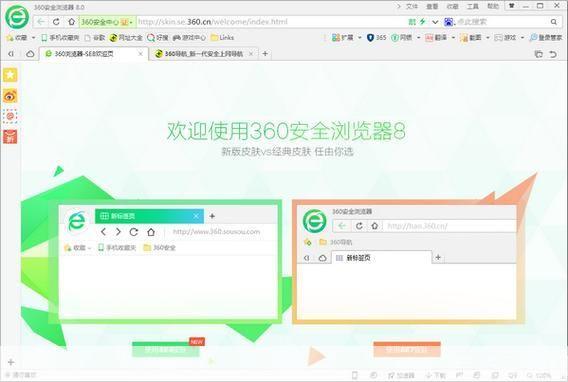Close the 360导航 tab
Viewport: 568px width, 382px height.
click(251, 54)
